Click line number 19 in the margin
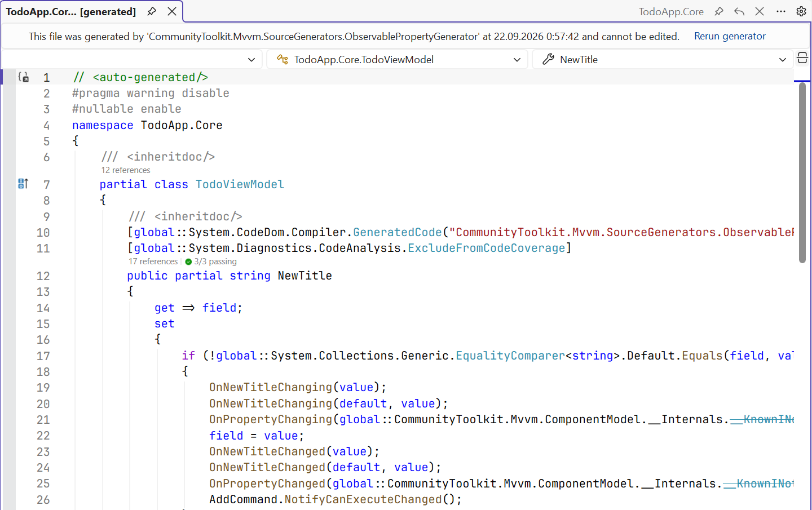The image size is (812, 510). [43, 388]
